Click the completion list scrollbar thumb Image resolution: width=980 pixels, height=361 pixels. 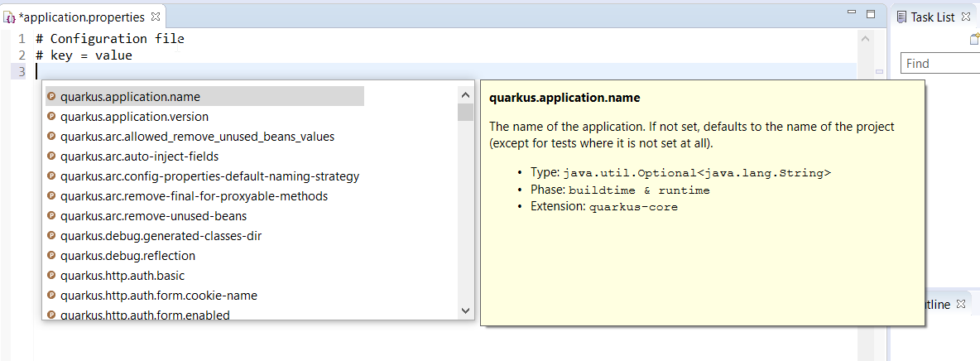tap(466, 113)
